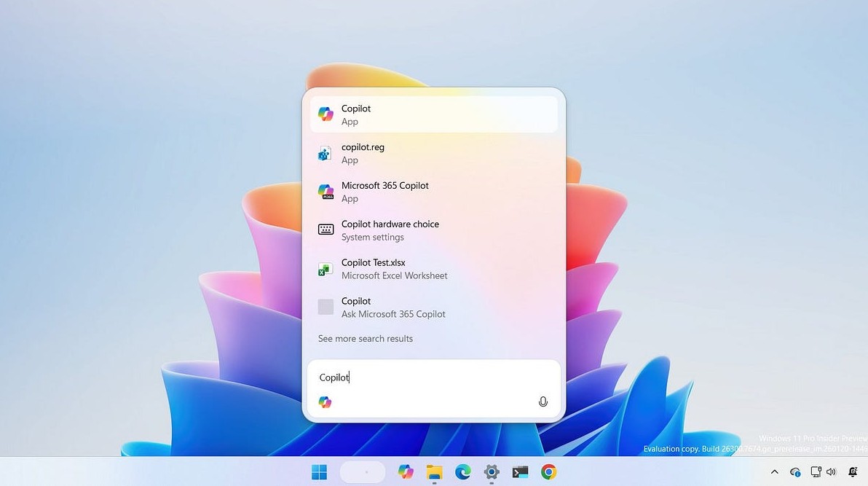This screenshot has width=868, height=486.
Task: Expand the hidden tray icons chevron
Action: pos(775,472)
